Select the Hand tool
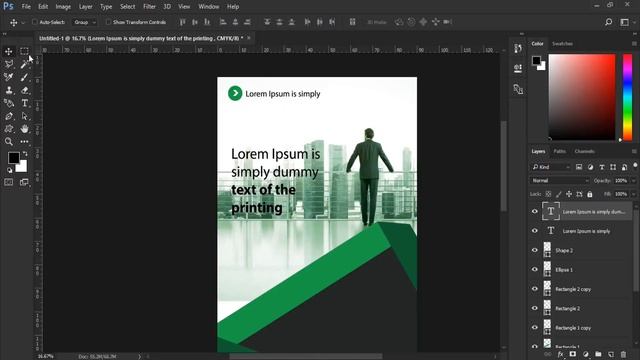 24,129
